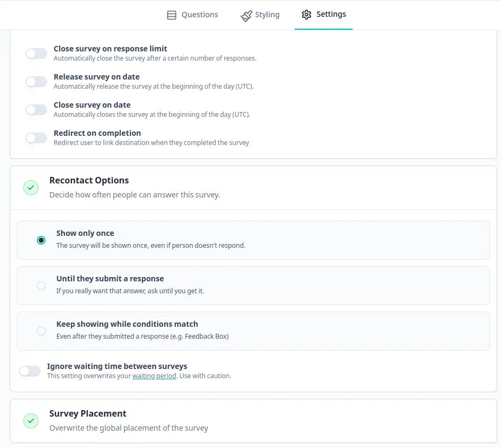Screen dimensions: 501x448
Task: Toggle Ignore waiting time between surveys
Action: (30, 371)
